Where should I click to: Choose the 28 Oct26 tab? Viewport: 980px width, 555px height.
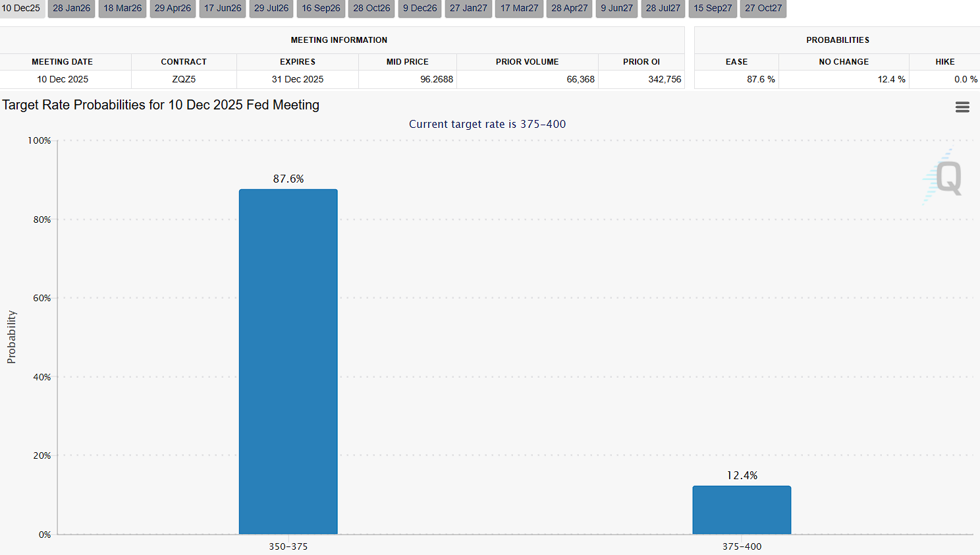(x=371, y=9)
